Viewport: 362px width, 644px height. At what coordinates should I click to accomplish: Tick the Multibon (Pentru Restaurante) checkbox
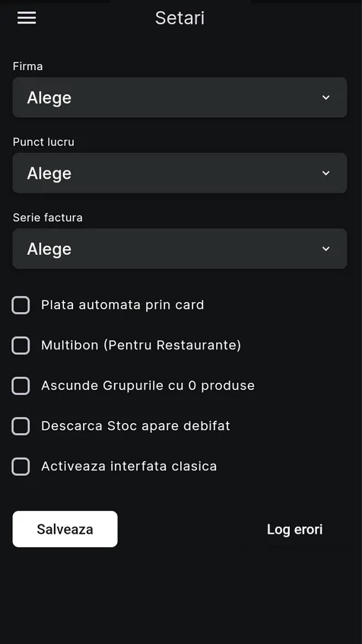[x=21, y=346]
